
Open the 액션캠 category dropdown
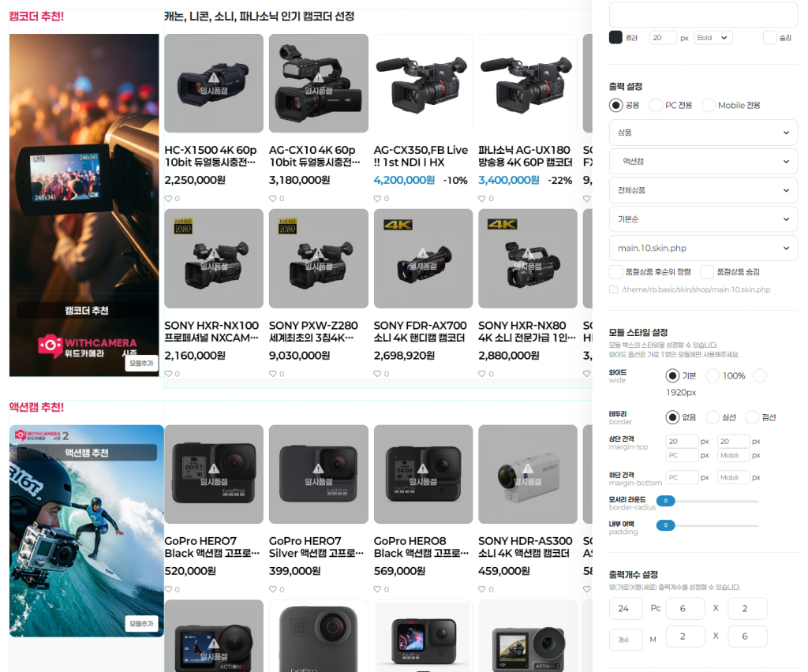coord(703,161)
